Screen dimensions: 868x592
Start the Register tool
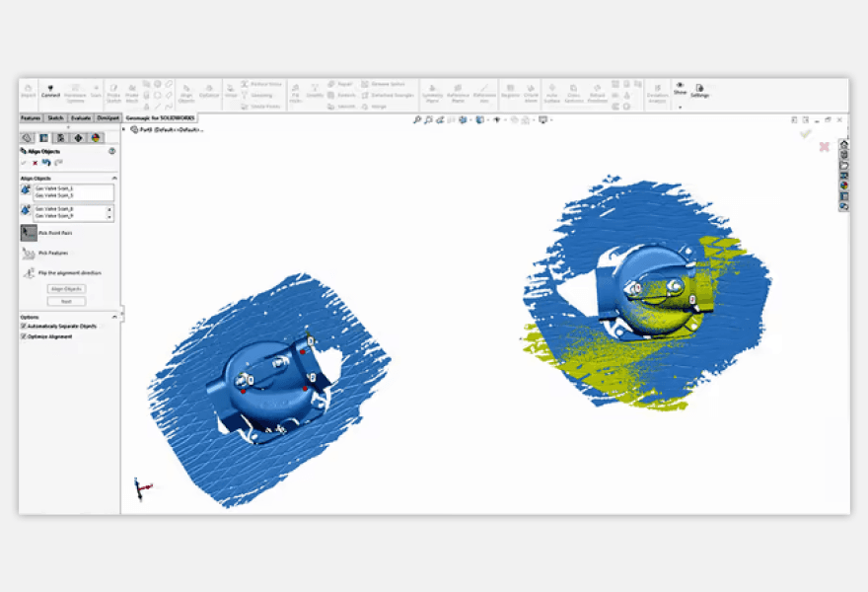[509, 90]
